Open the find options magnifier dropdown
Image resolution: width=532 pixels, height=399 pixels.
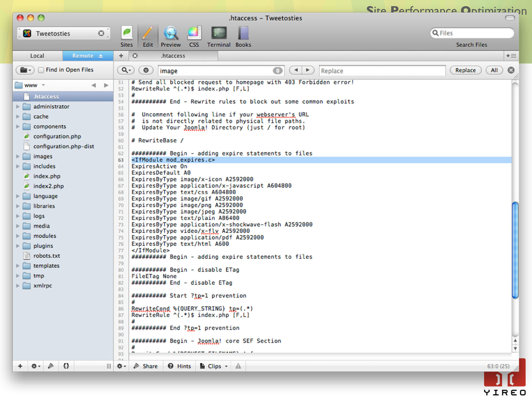(126, 70)
